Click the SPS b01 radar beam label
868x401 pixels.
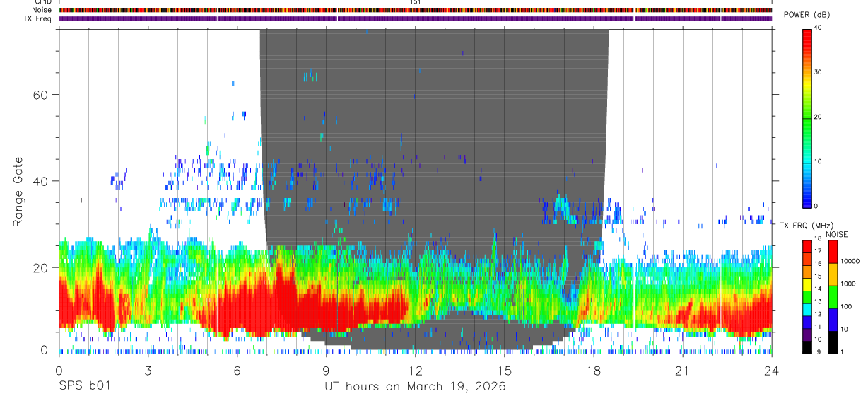click(84, 387)
